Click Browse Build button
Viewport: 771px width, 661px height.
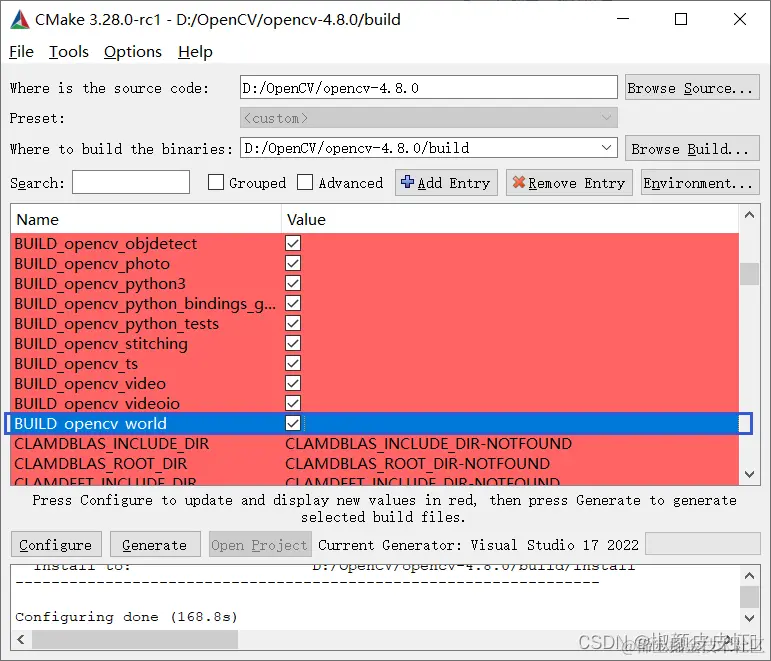pyautogui.click(x=692, y=148)
